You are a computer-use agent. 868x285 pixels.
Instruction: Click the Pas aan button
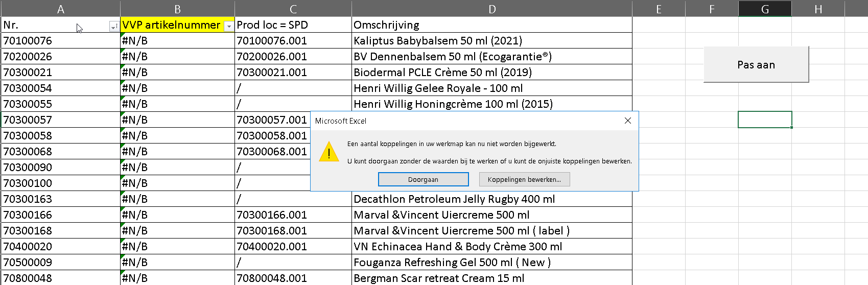click(756, 64)
